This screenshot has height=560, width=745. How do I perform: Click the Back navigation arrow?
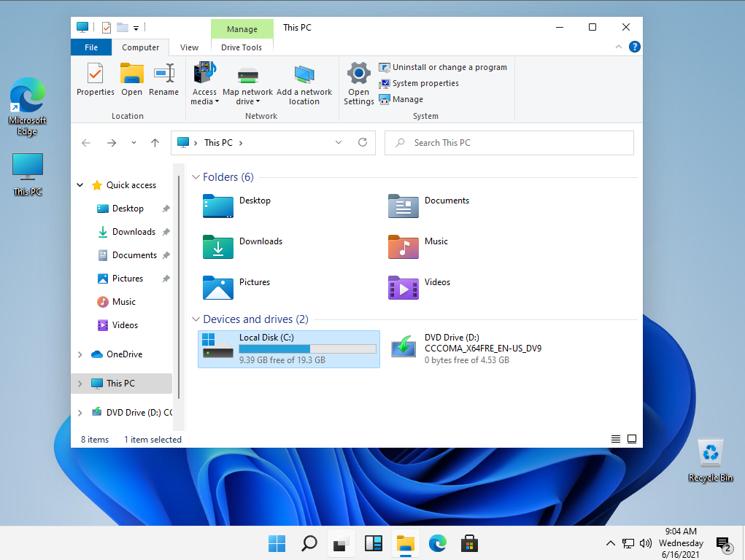coord(86,143)
